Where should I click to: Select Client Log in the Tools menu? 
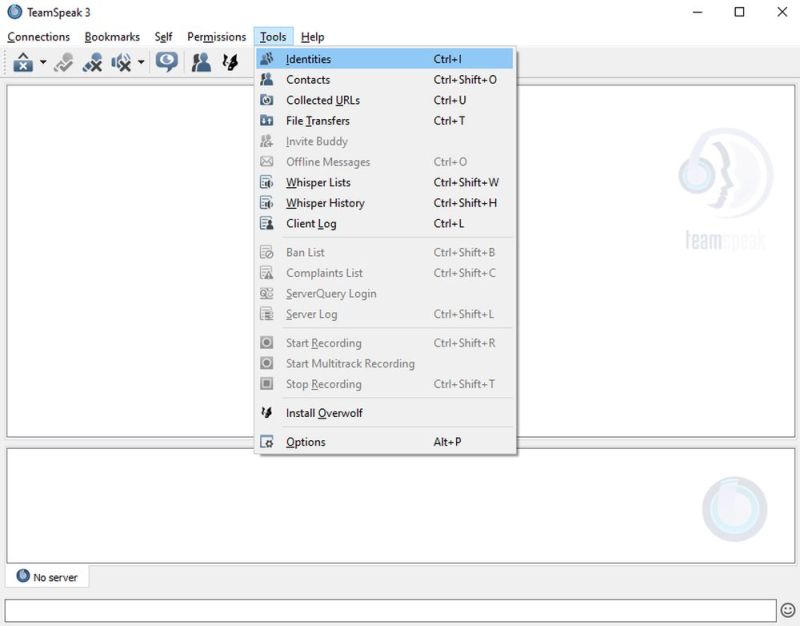[x=385, y=223]
